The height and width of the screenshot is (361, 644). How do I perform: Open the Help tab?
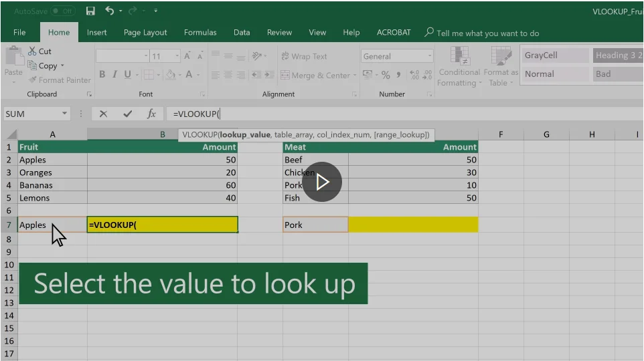coord(351,32)
